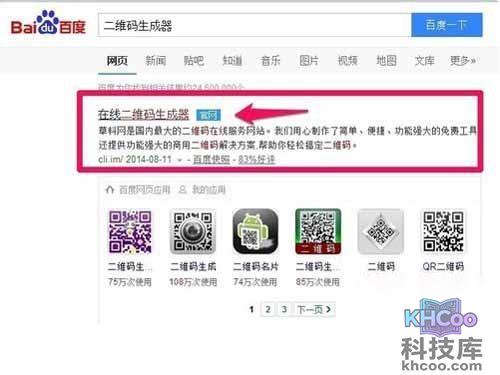This screenshot has width=500, height=375.
Task: Click the home icon beside 百度网页应用
Action: pos(110,190)
